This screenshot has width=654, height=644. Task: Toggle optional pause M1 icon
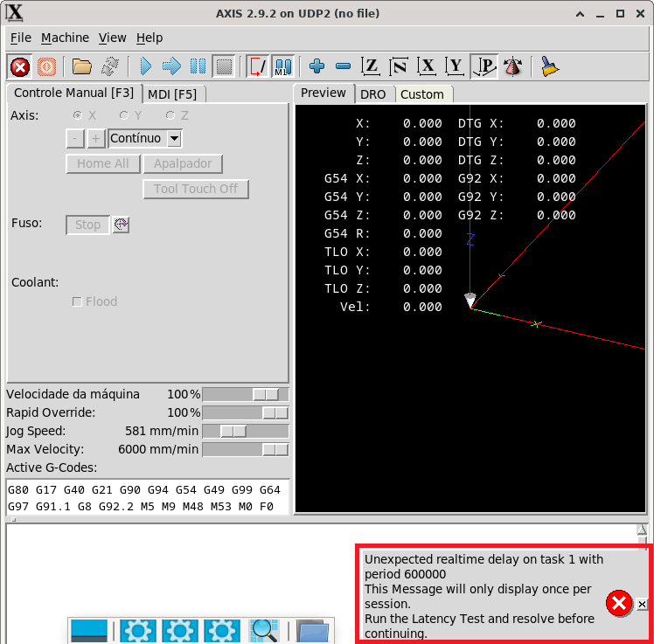tap(282, 66)
